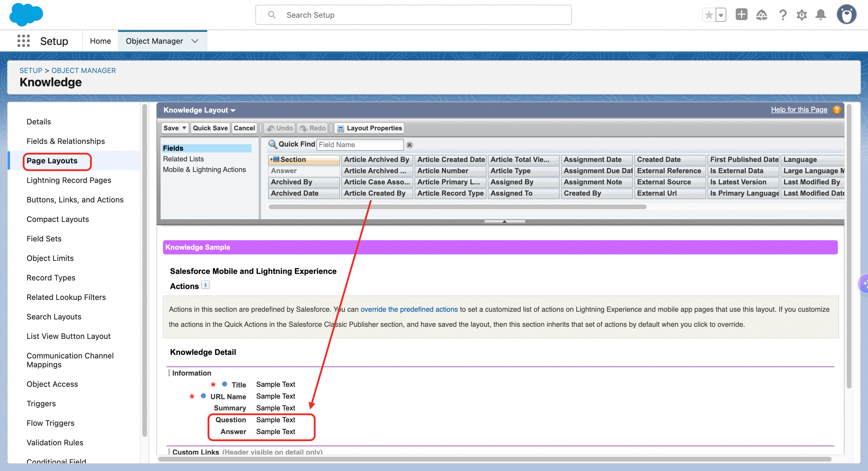Click the Redo button

click(313, 128)
